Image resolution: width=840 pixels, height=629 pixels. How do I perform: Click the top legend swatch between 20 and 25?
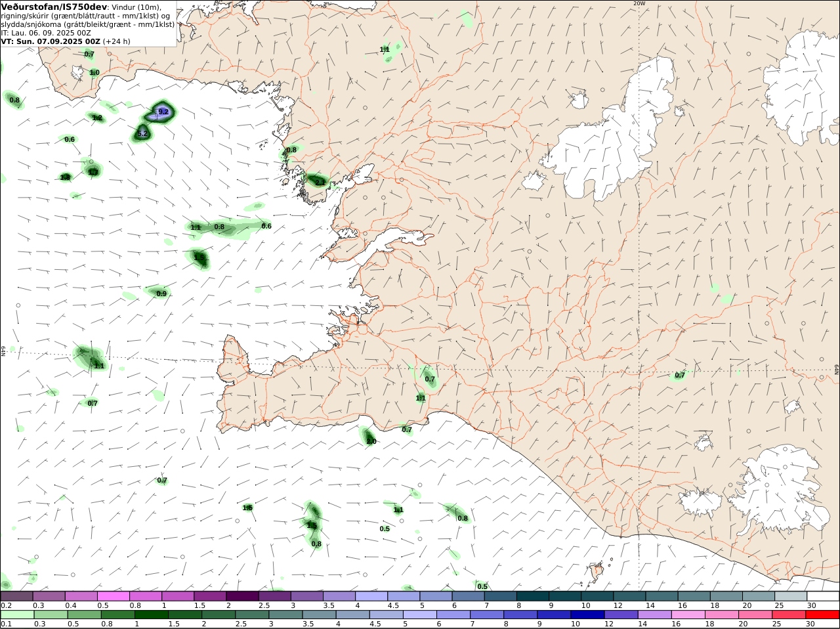[x=759, y=596]
